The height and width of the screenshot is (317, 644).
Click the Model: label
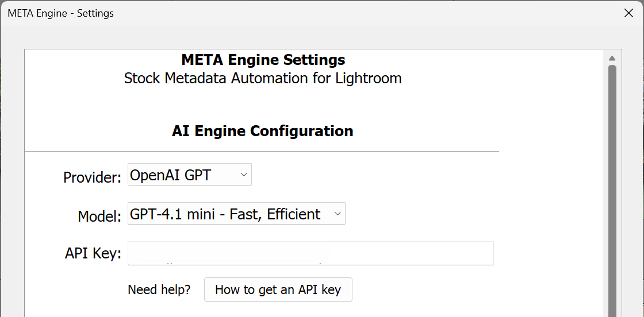coord(99,217)
